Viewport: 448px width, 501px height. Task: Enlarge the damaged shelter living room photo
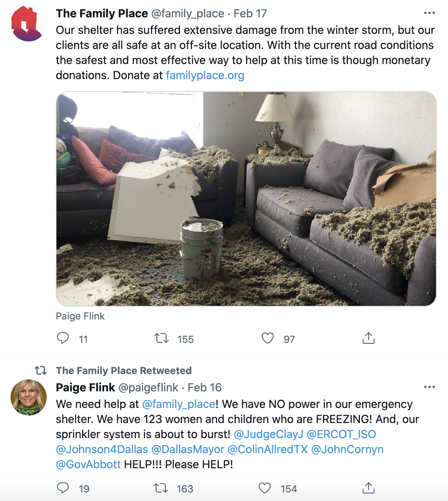(x=246, y=199)
